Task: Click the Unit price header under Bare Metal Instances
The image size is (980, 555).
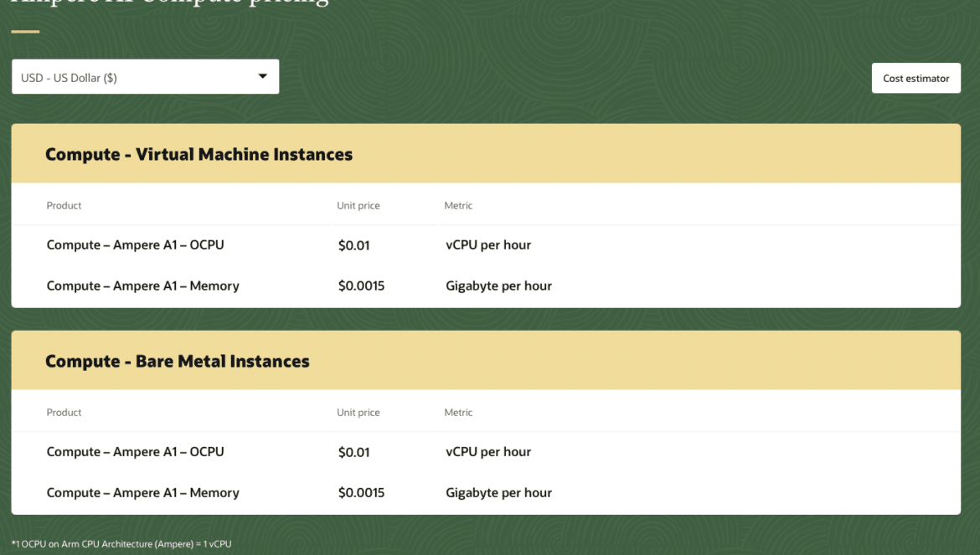Action: [358, 412]
